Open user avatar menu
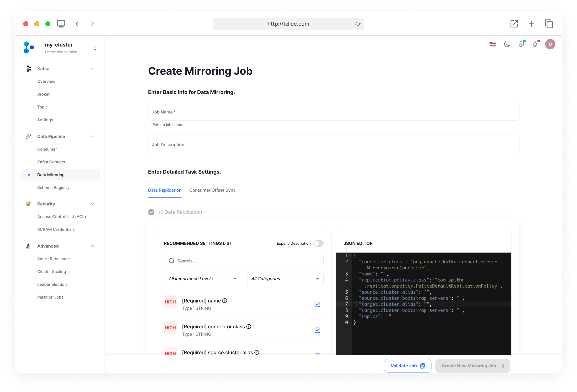Image resolution: width=577 pixels, height=392 pixels. pos(550,44)
